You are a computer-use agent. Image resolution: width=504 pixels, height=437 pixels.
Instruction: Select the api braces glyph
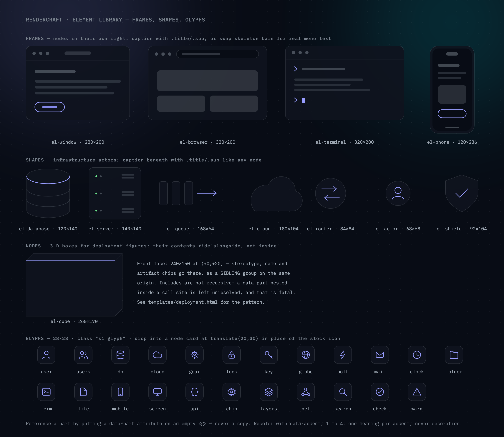pos(195,392)
